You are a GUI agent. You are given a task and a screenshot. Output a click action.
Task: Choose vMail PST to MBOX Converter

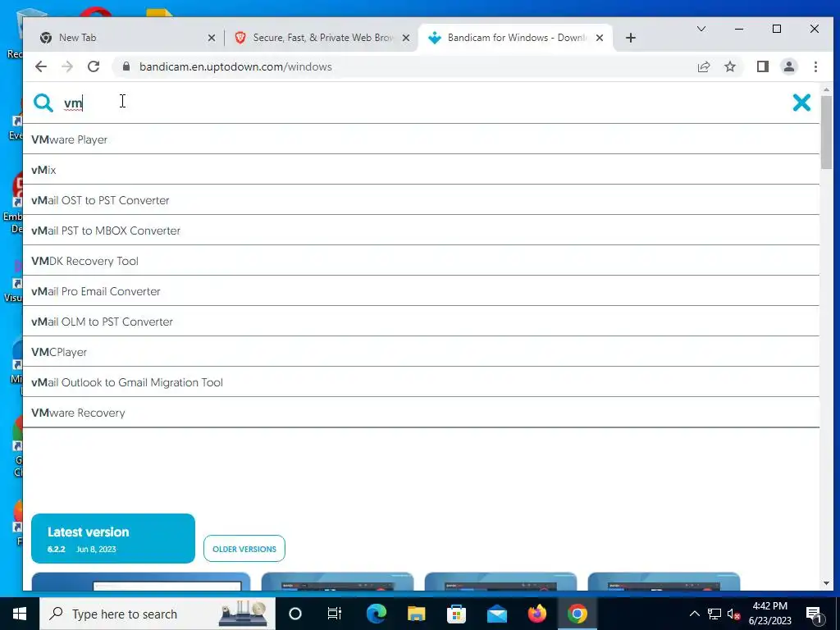[x=421, y=231]
